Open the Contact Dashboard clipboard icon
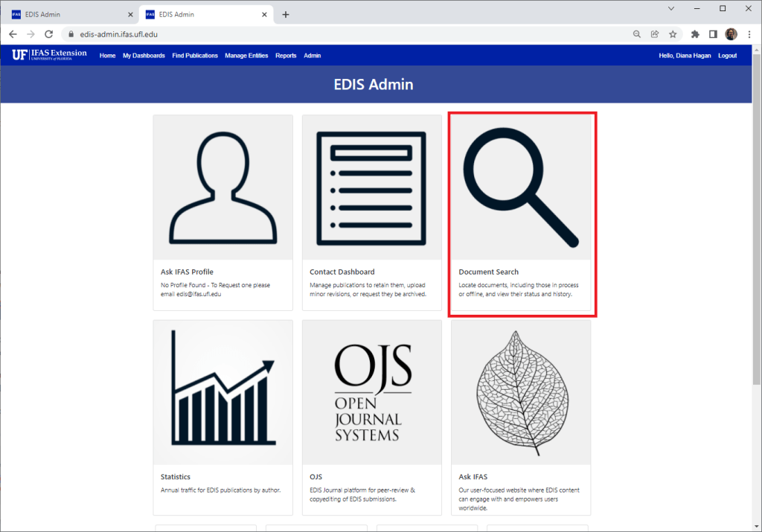 371,186
